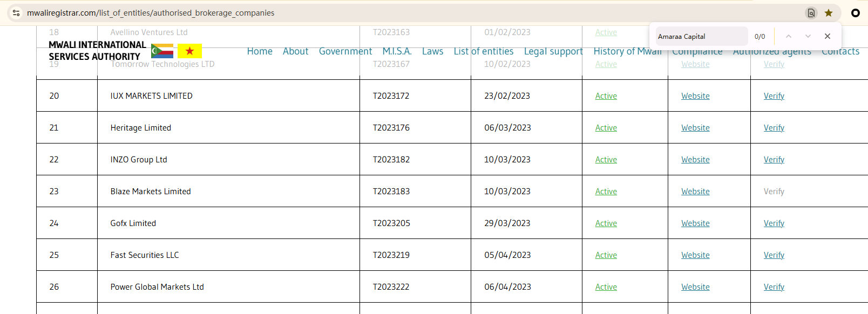Verify Gofx Limited licence
Screen dimensions: 868x314
[x=774, y=223]
